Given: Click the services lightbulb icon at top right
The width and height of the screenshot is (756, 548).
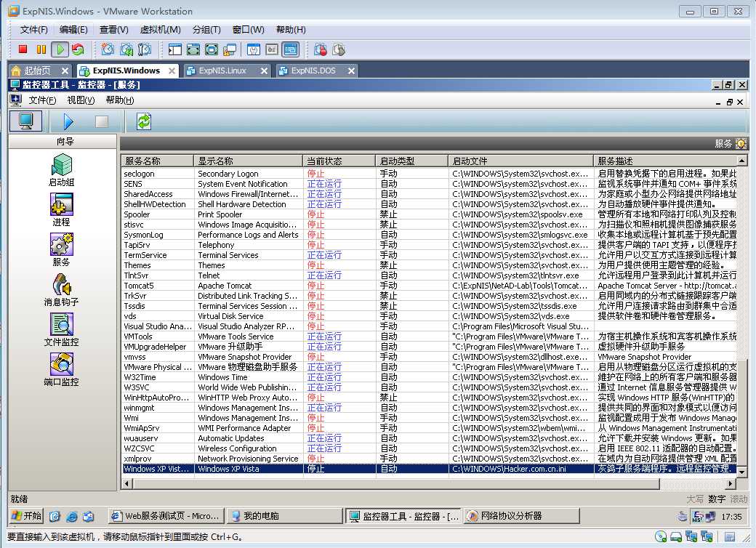Looking at the screenshot, I should click(741, 144).
